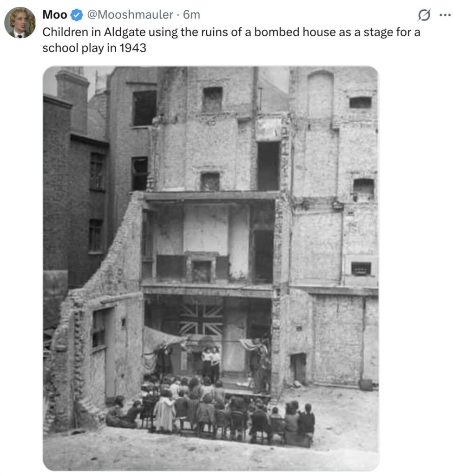The height and width of the screenshot is (476, 453).
Task: Click the children performing on the ruined stage
Action: click(211, 363)
